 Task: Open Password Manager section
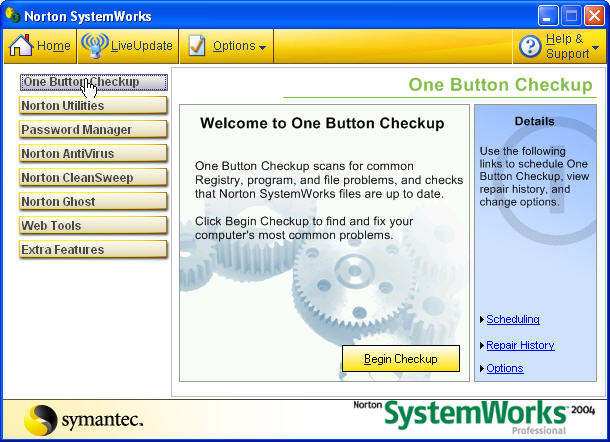click(93, 130)
